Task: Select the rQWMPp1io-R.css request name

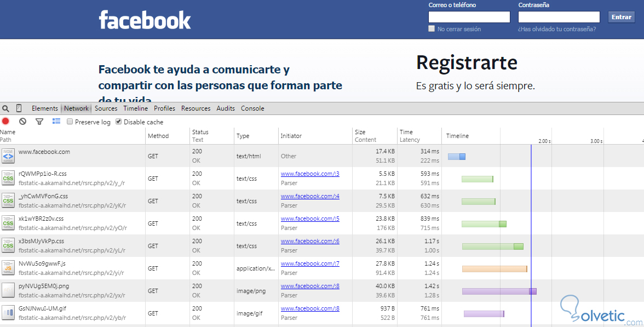Action: (x=42, y=174)
